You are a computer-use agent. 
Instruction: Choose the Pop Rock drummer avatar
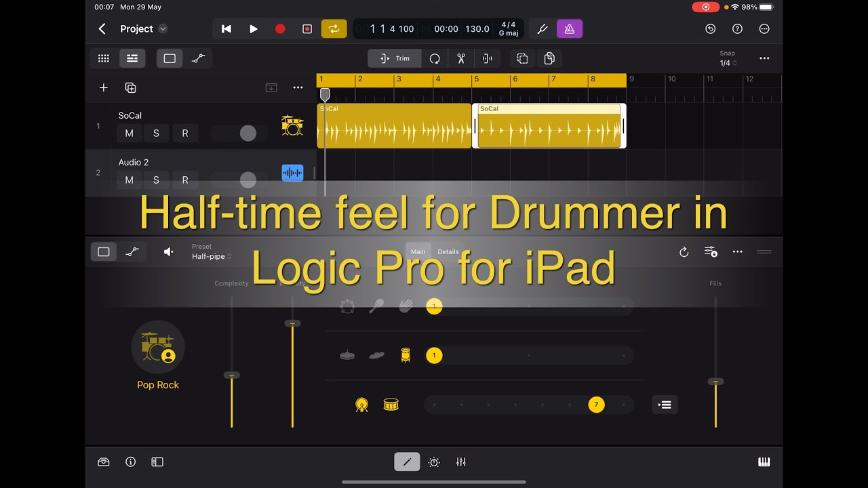coord(158,346)
